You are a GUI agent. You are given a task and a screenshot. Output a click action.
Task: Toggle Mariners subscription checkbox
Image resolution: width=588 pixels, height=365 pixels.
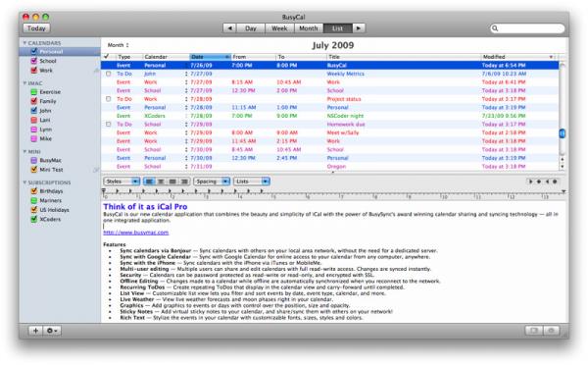coord(33,200)
